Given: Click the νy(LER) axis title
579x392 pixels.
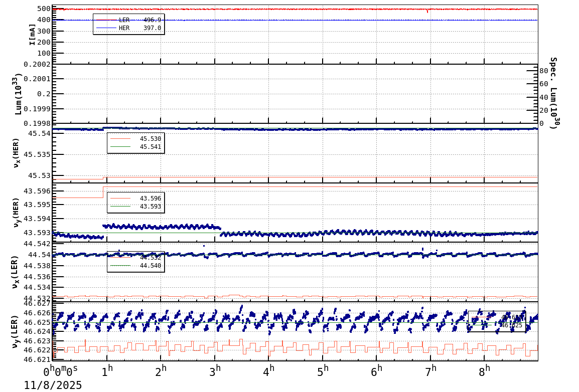Looking at the screenshot, I should pyautogui.click(x=15, y=331).
